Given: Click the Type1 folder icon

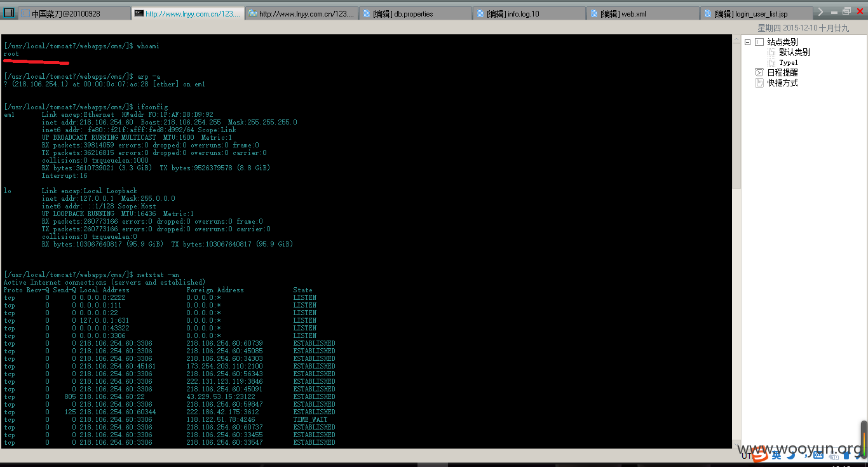Looking at the screenshot, I should pyautogui.click(x=771, y=62).
